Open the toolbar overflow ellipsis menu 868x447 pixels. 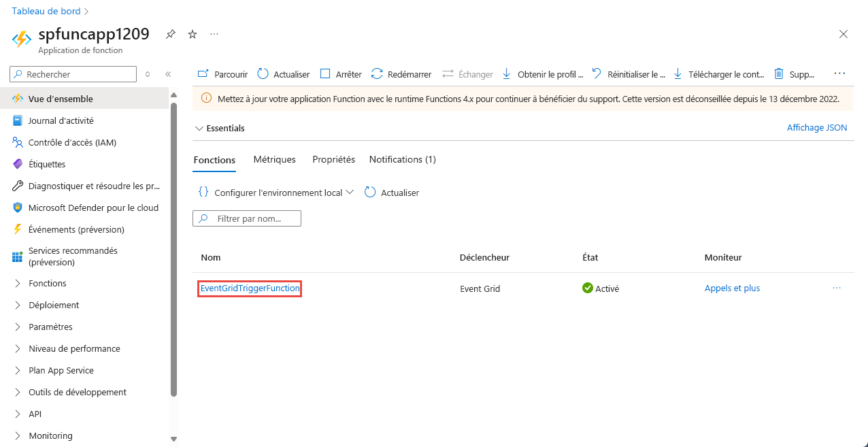pyautogui.click(x=839, y=74)
